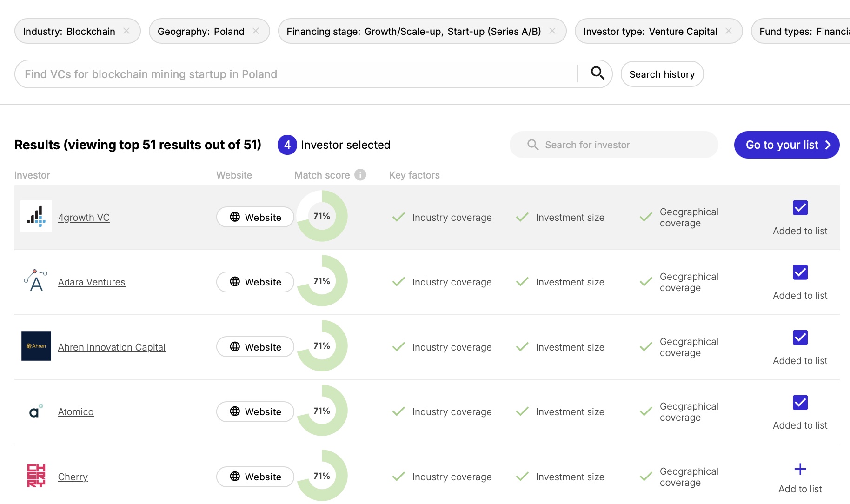Remove the Geography: Poland filter
The image size is (850, 504).
(x=256, y=31)
